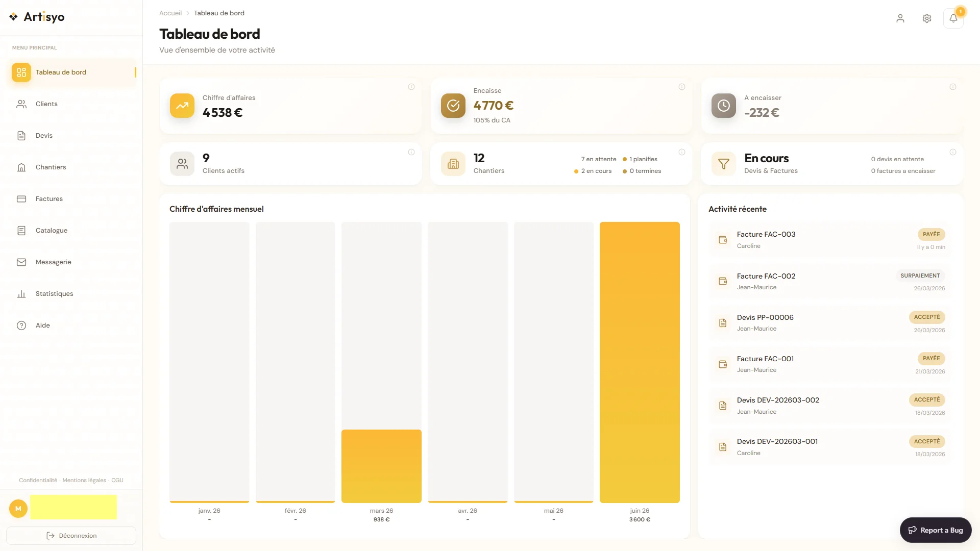Screen dimensions: 980x551
Task: Select the mars 26 revenue bar
Action: coord(381,466)
